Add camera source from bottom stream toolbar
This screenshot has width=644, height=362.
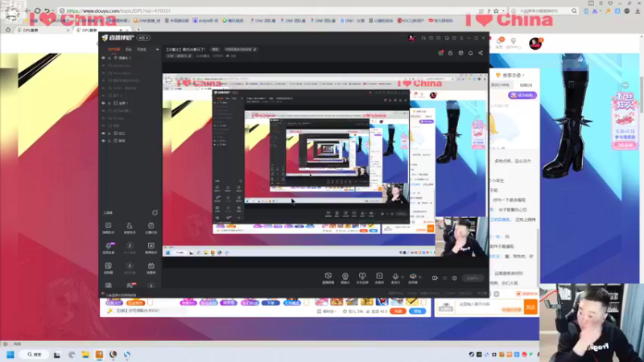pyautogui.click(x=345, y=278)
